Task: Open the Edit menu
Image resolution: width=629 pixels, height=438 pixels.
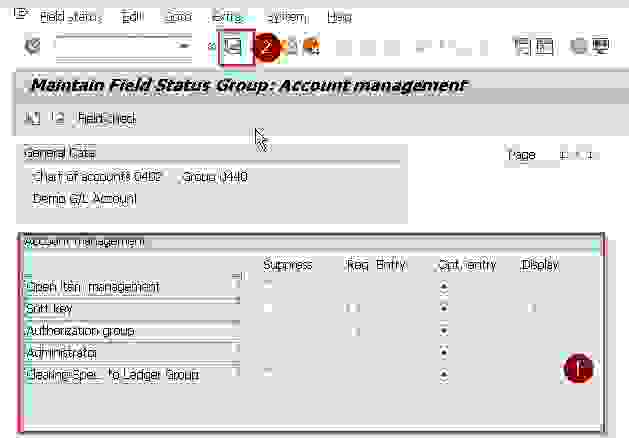Action: (132, 17)
